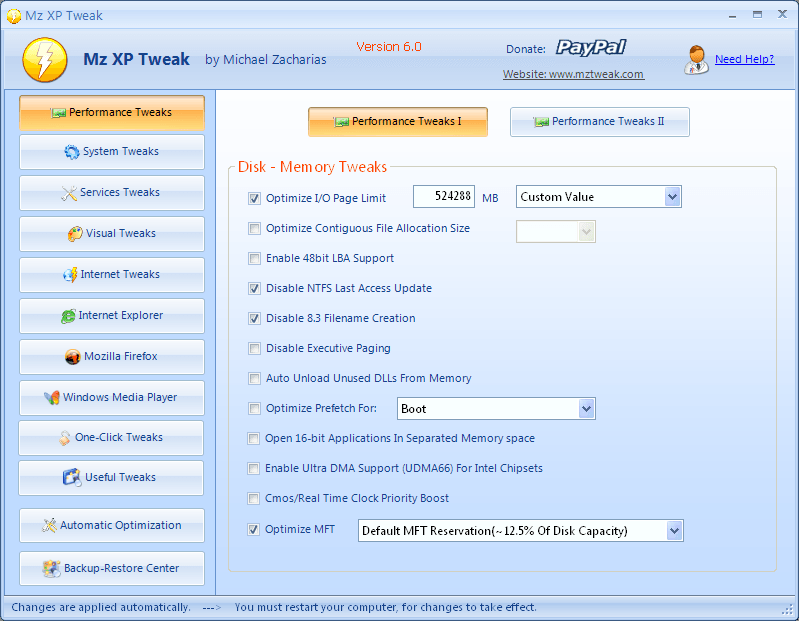Screen dimensions: 799x621
Task: Click the Visual Tweaks palette icon
Action: (75, 234)
